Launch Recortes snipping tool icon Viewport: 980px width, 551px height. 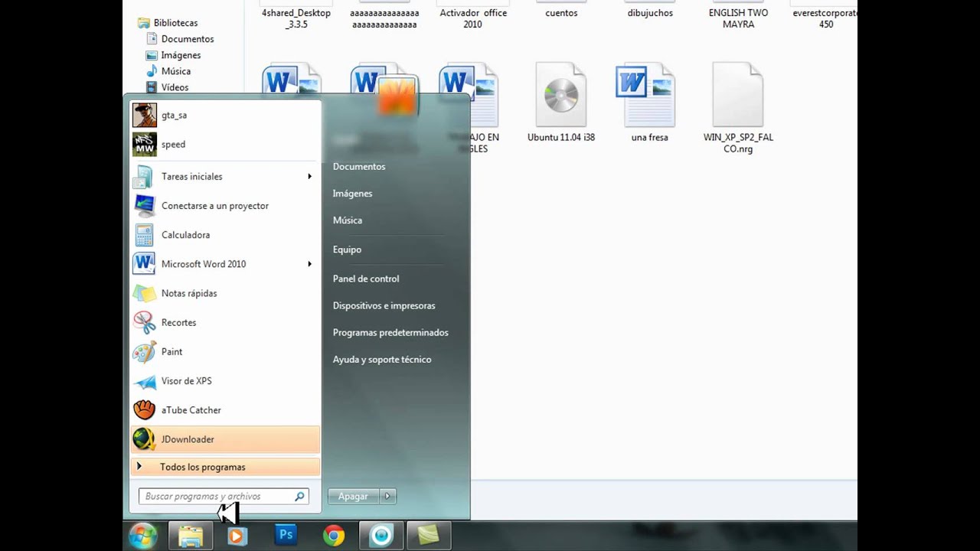(x=144, y=322)
